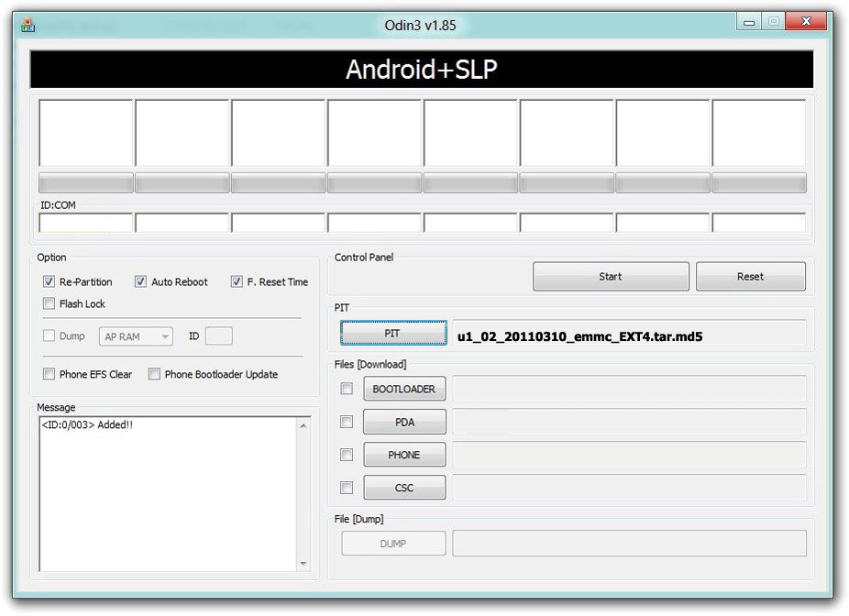Click the Message box scroll down arrow

click(303, 564)
